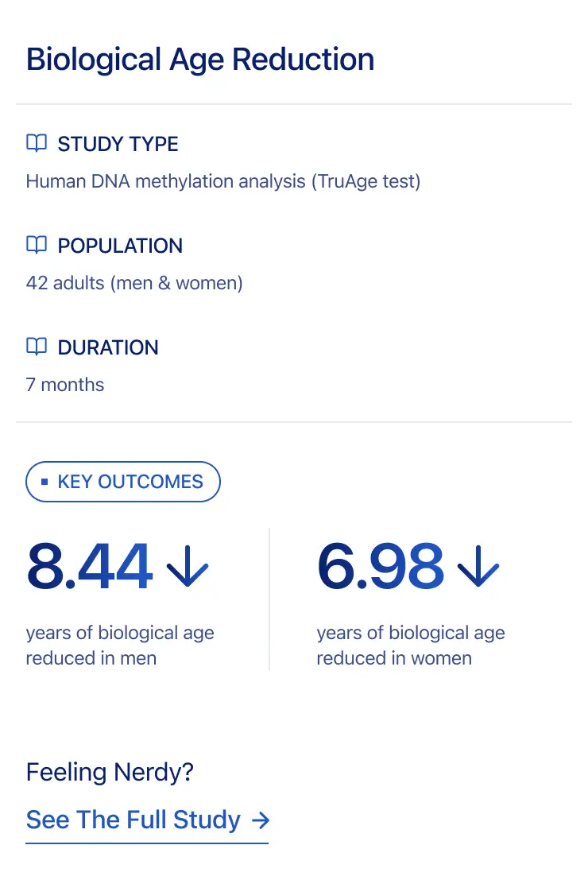Click the DURATION label

(108, 347)
